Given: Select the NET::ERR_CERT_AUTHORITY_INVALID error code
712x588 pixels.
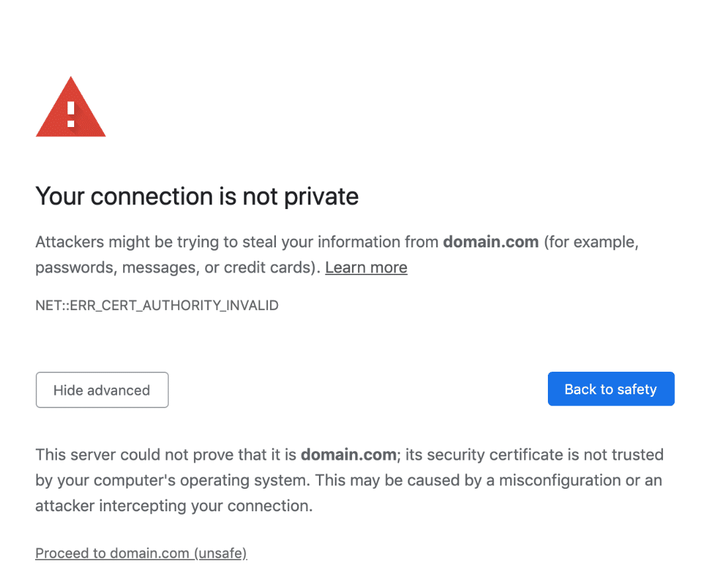Looking at the screenshot, I should pos(157,305).
